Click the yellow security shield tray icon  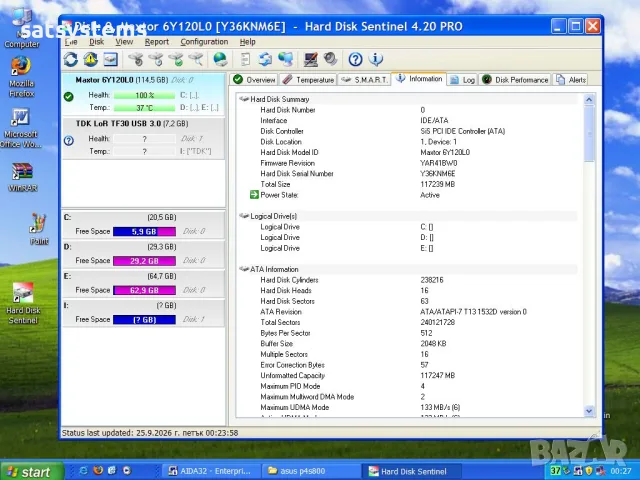click(589, 471)
